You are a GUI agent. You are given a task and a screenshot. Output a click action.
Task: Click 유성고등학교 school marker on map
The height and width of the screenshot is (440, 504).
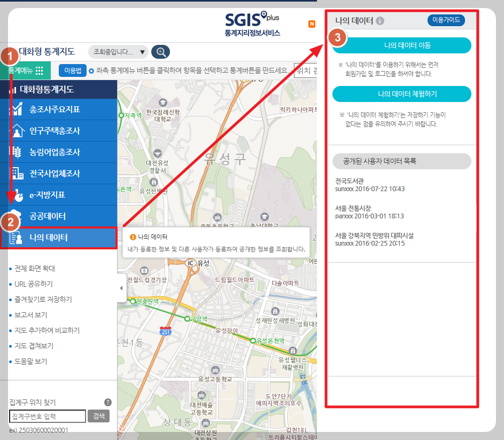(215, 370)
